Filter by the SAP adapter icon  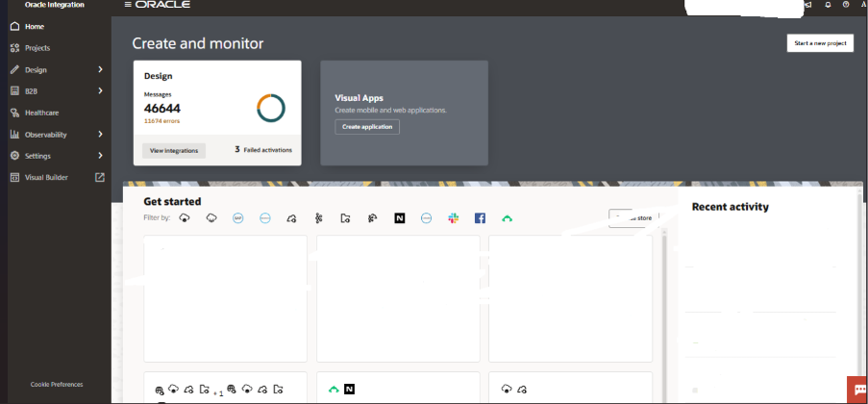238,218
